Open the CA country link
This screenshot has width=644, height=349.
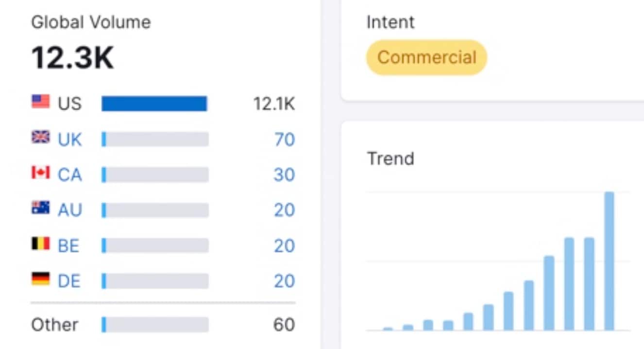pyautogui.click(x=70, y=175)
